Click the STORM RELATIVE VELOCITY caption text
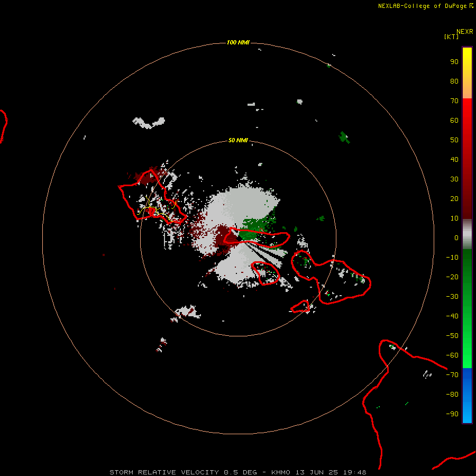 [164, 472]
